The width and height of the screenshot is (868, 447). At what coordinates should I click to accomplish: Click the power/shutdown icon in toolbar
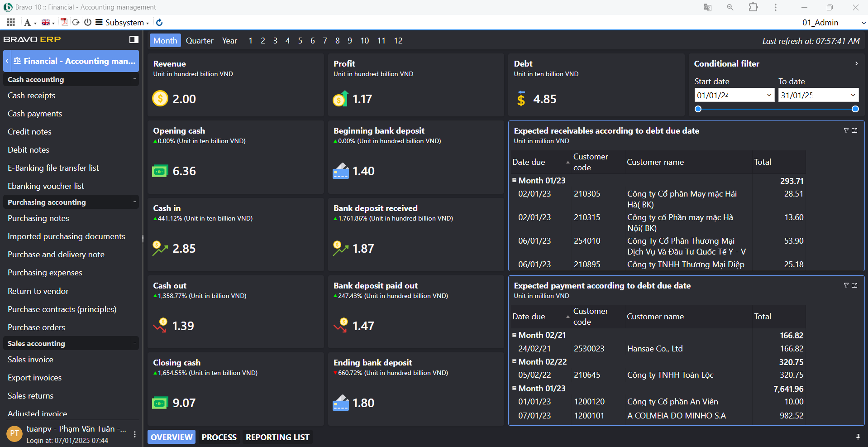[88, 22]
